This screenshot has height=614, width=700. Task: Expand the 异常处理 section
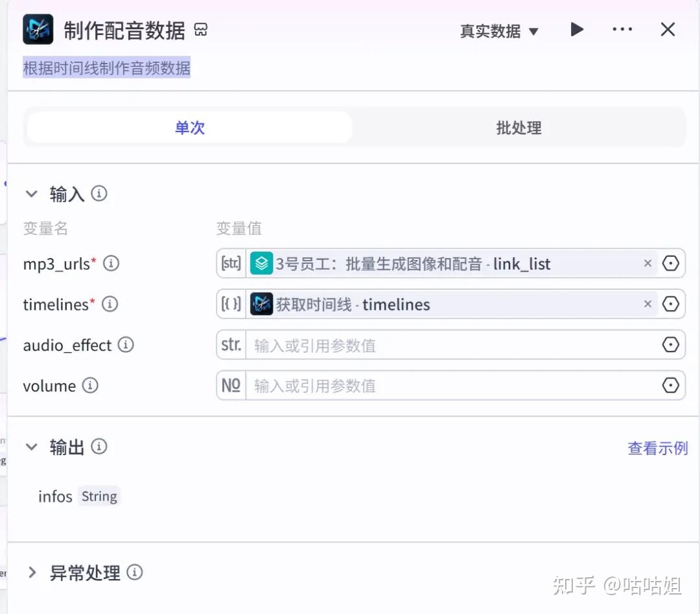31,573
